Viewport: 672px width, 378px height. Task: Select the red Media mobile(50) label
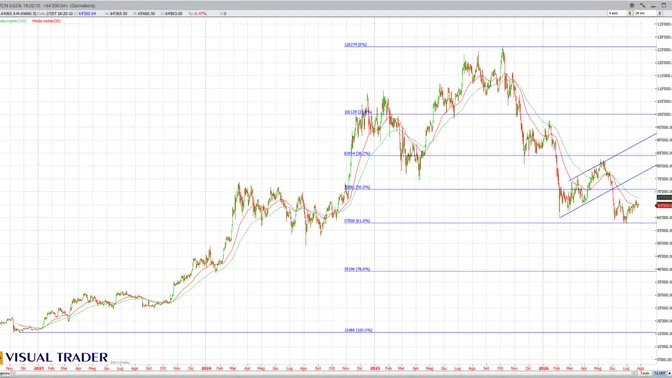(x=46, y=21)
